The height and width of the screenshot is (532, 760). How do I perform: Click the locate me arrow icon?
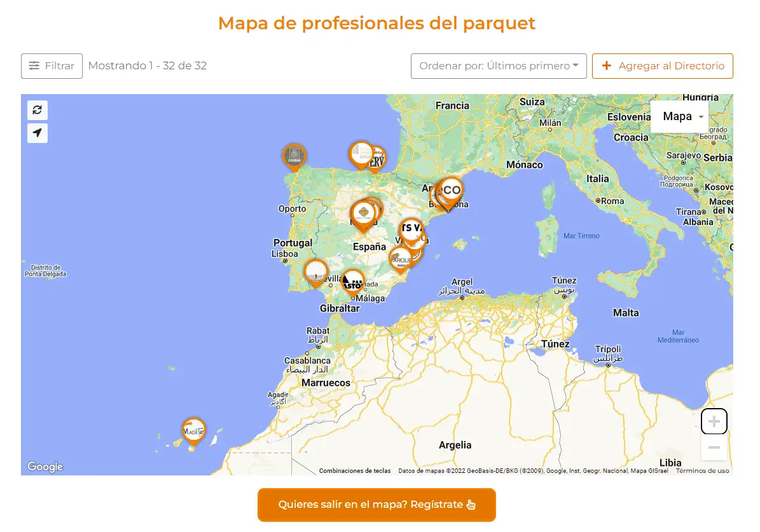coord(38,133)
